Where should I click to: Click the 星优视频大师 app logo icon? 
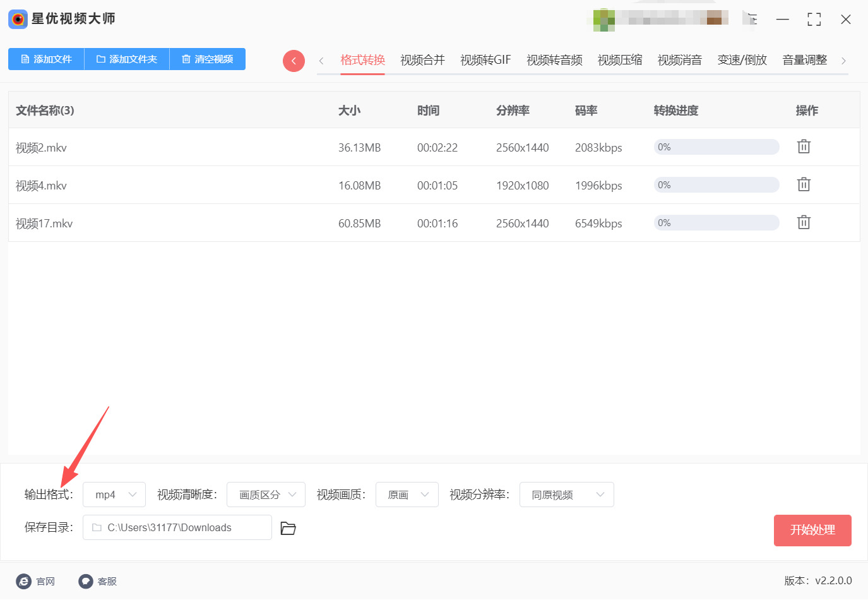click(18, 19)
